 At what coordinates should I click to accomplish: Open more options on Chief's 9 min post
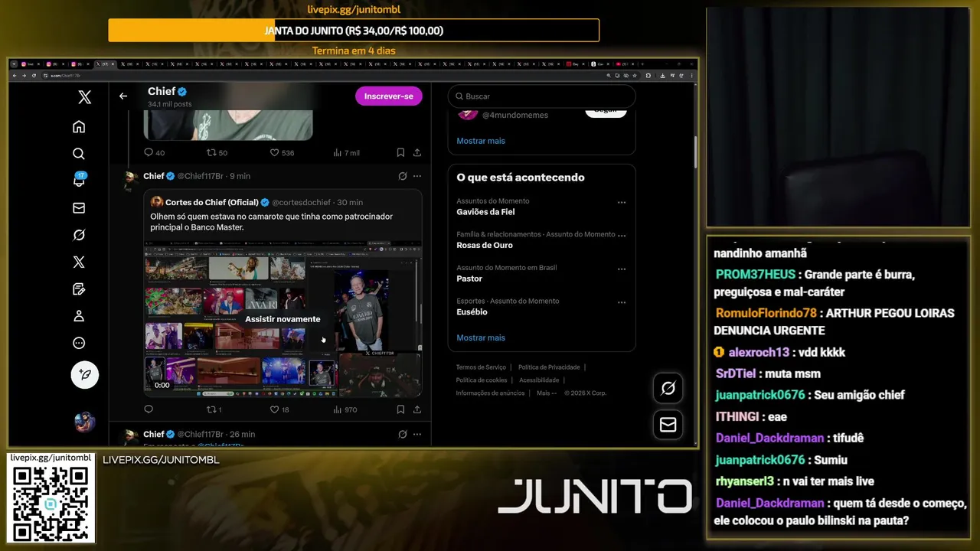coord(417,176)
